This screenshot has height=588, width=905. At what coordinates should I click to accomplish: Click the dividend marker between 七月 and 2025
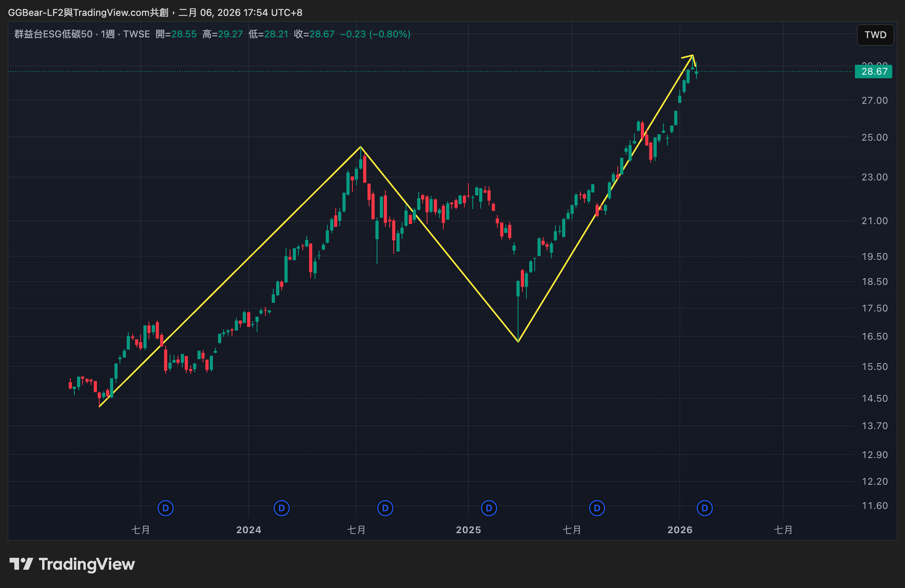click(x=385, y=508)
